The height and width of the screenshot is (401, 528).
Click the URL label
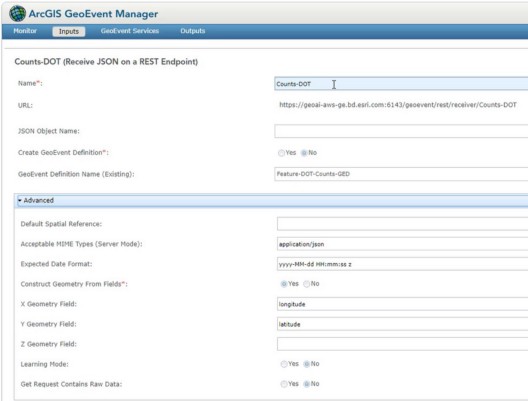[x=25, y=105]
